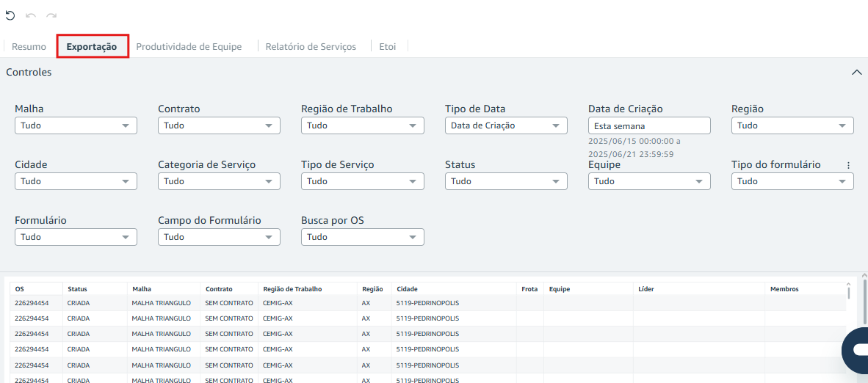The image size is (868, 383).
Task: Expand the Malha dropdown
Action: (x=76, y=125)
